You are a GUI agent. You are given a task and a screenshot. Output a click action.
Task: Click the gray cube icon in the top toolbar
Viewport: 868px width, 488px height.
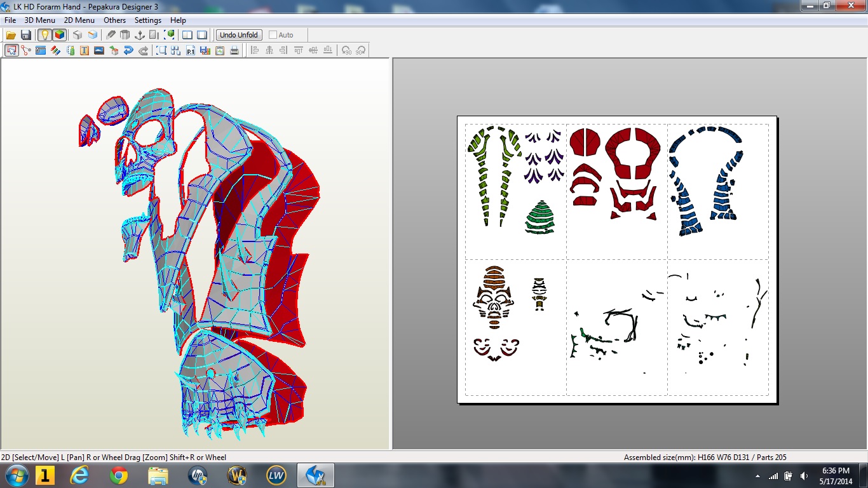point(78,35)
